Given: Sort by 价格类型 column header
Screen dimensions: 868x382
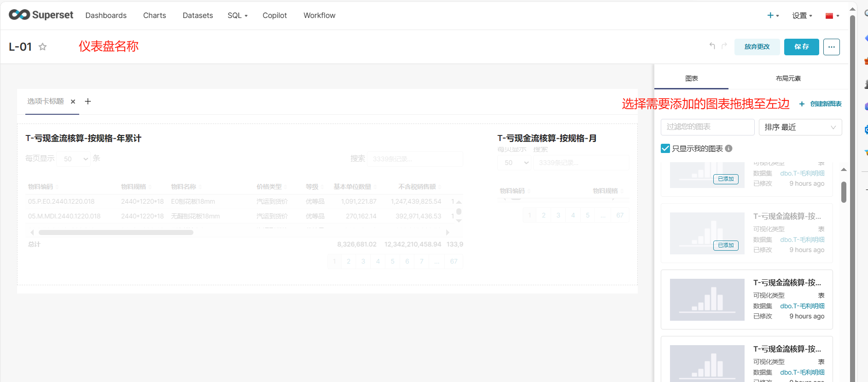Looking at the screenshot, I should point(272,187).
